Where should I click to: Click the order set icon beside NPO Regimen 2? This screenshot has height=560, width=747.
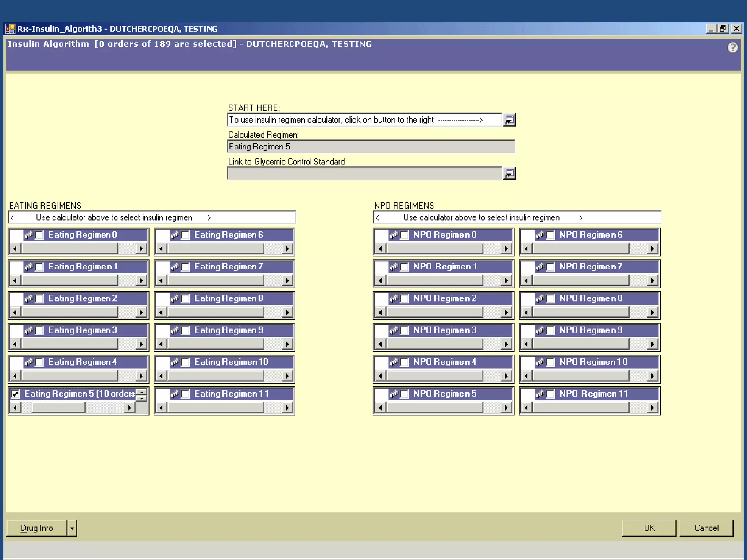click(394, 299)
